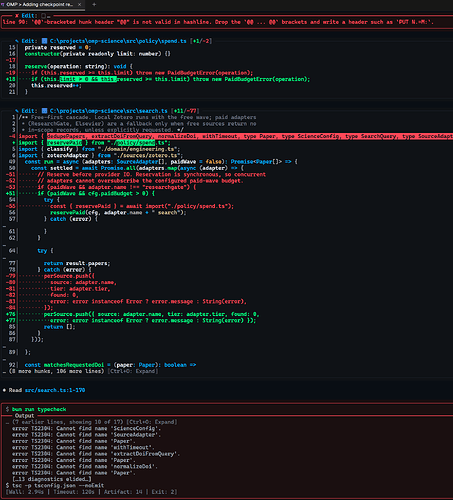Click the 'line 90' hunk header error message

coord(218,22)
